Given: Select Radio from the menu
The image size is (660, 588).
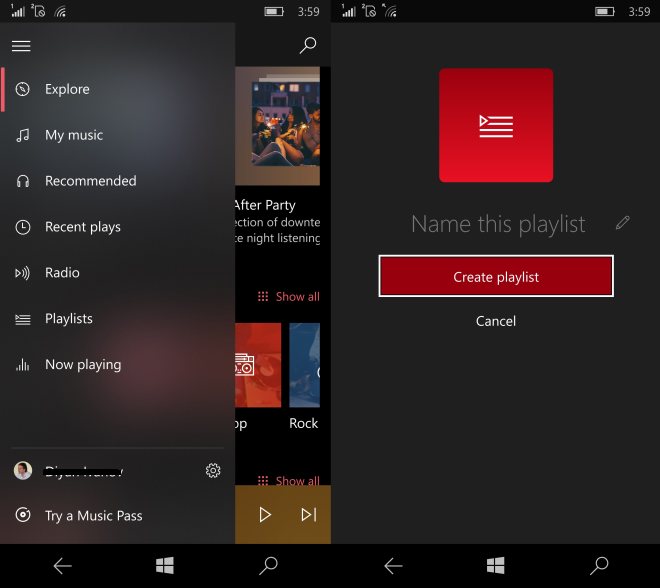Looking at the screenshot, I should [117, 273].
